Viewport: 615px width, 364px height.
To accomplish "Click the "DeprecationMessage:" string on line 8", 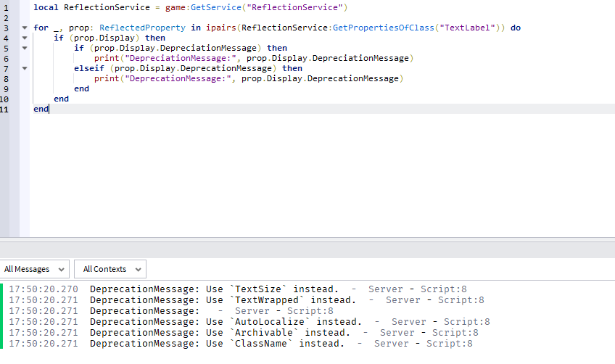I will coord(178,79).
